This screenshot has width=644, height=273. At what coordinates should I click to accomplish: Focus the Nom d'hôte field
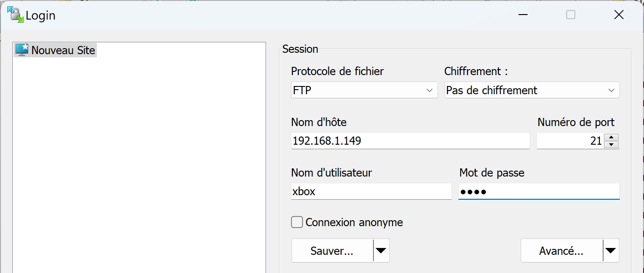(x=410, y=141)
